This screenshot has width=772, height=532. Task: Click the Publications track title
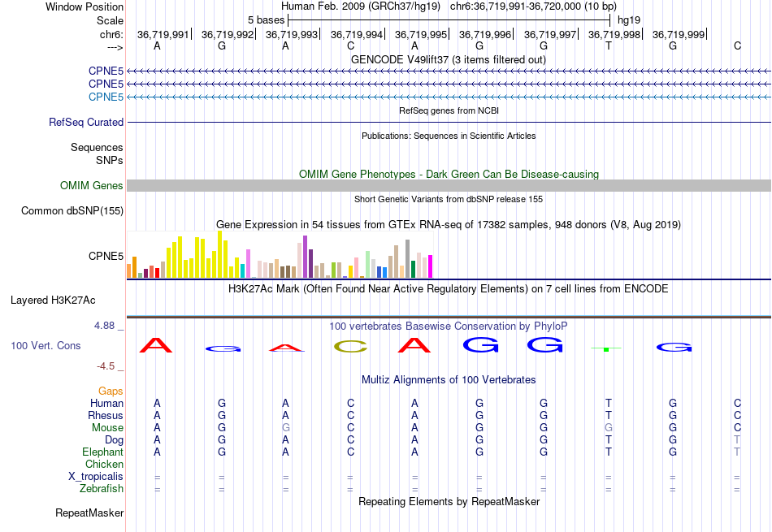click(x=449, y=136)
